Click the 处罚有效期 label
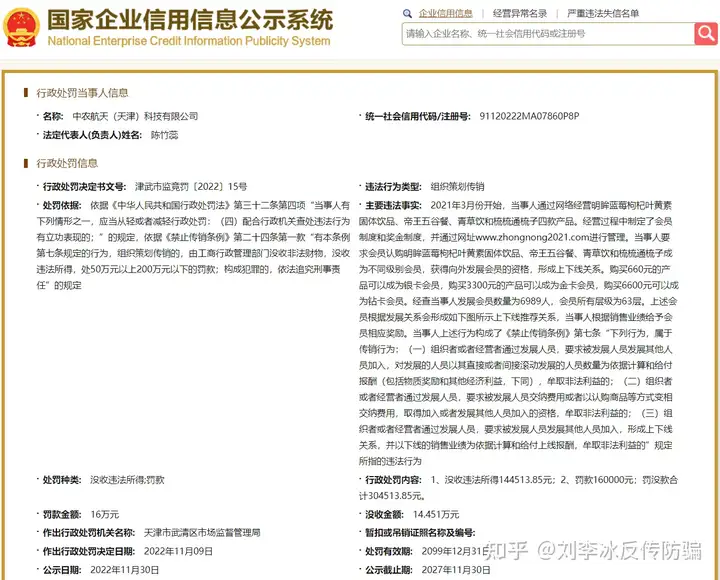 (x=389, y=551)
